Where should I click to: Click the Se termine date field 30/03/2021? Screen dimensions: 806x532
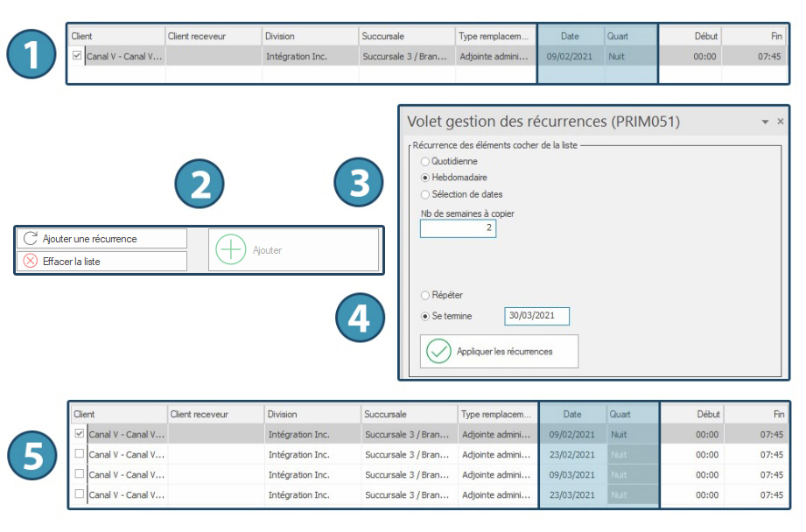(536, 316)
